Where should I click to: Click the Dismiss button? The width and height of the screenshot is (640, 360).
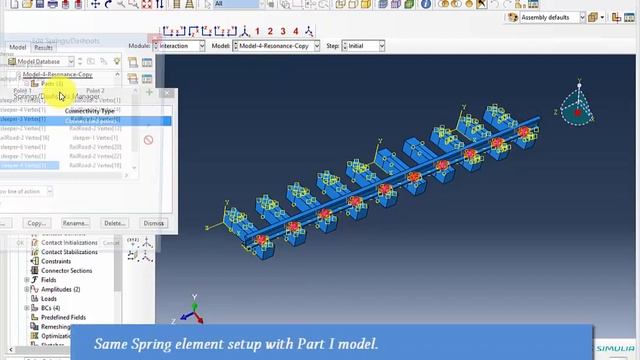tap(153, 223)
